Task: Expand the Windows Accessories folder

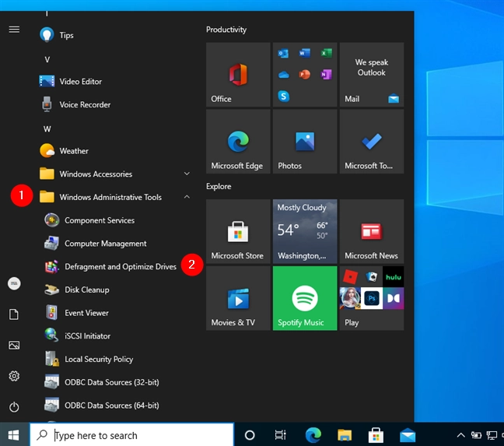Action: click(114, 174)
